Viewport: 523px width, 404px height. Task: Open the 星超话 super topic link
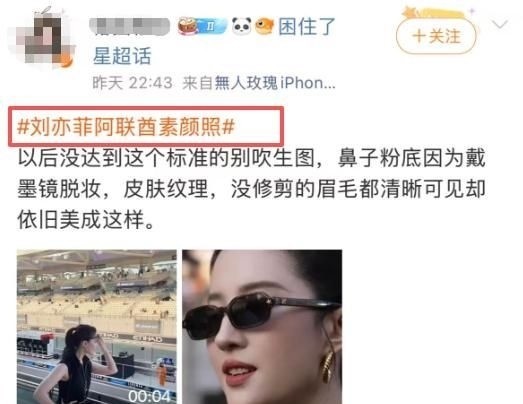[122, 56]
